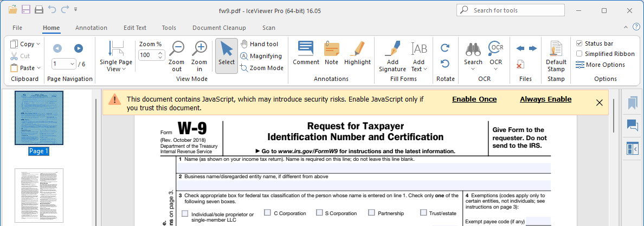Viewport: 644px width, 226px height.
Task: Click the save disk icon in title bar
Action: click(x=26, y=9)
